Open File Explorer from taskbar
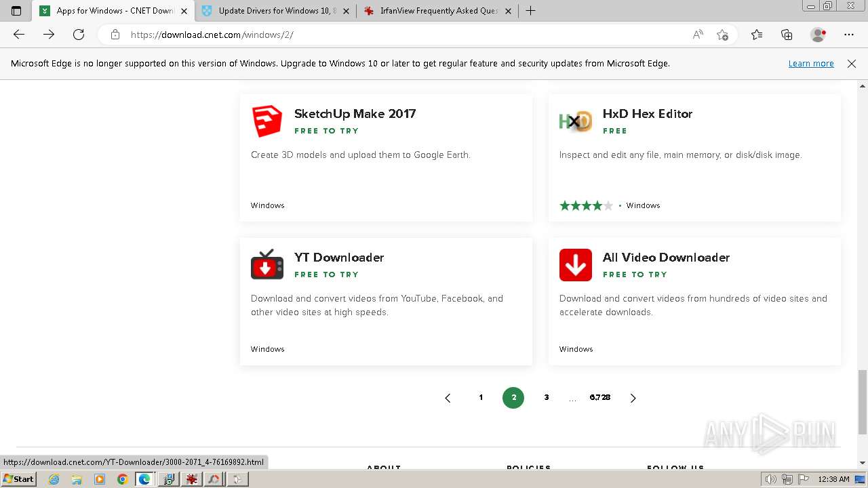868x488 pixels. coord(77,479)
